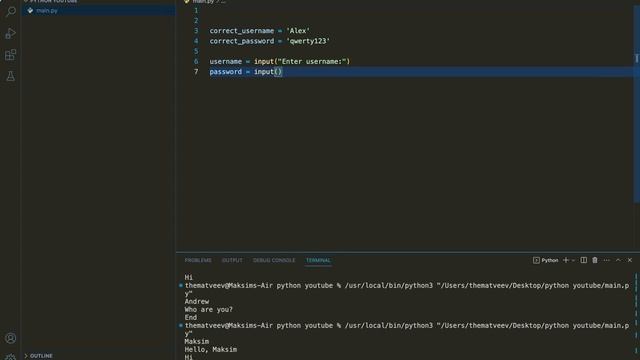Split the terminal panel
Image resolution: width=640 pixels, height=360 pixels.
click(584, 260)
